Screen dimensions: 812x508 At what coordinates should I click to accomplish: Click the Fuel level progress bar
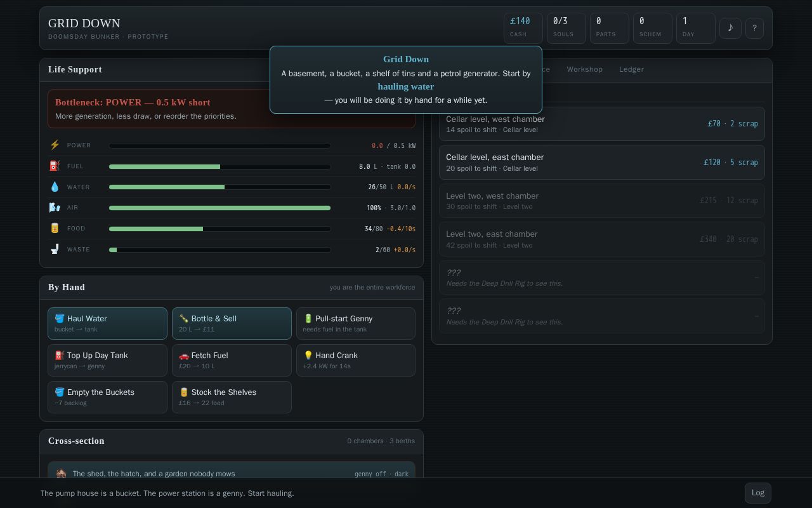(x=219, y=166)
